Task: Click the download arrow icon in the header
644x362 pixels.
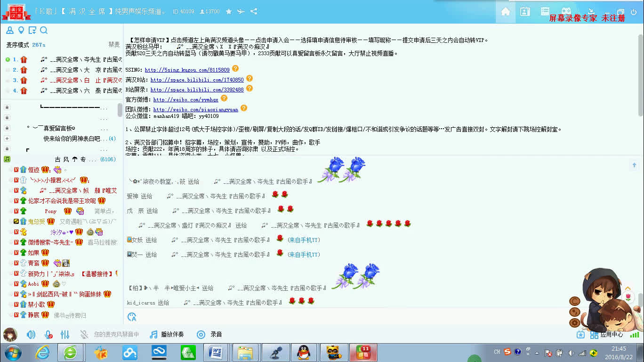Action: point(591,11)
